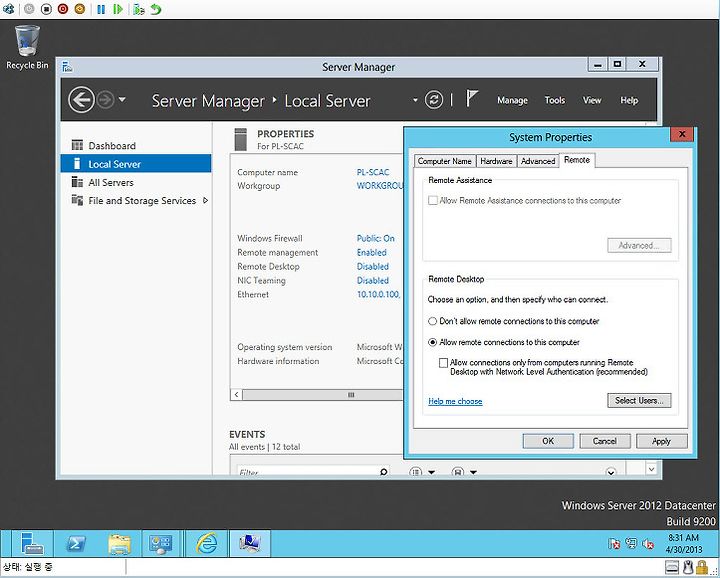Click Windows Firewall Public: On link

pyautogui.click(x=375, y=238)
